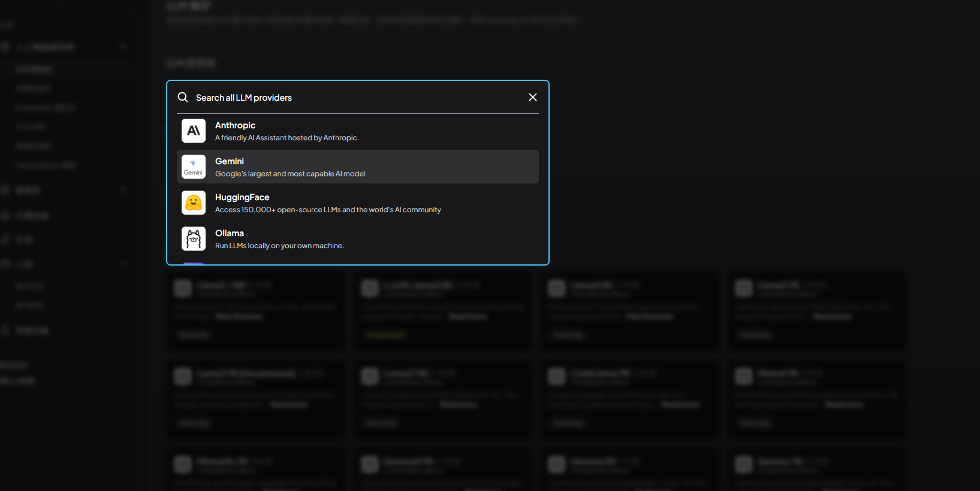The image size is (980, 491).
Task: Focus the Search all LLM providers field
Action: coord(357,98)
